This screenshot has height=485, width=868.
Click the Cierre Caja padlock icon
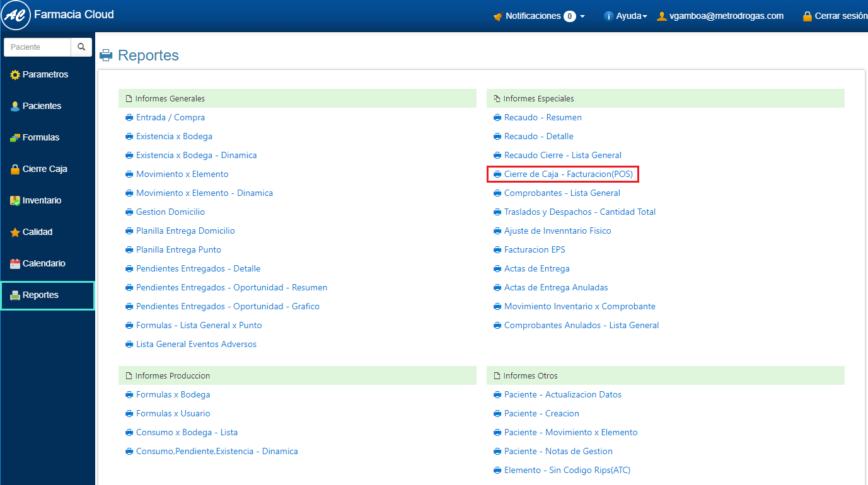coord(15,169)
